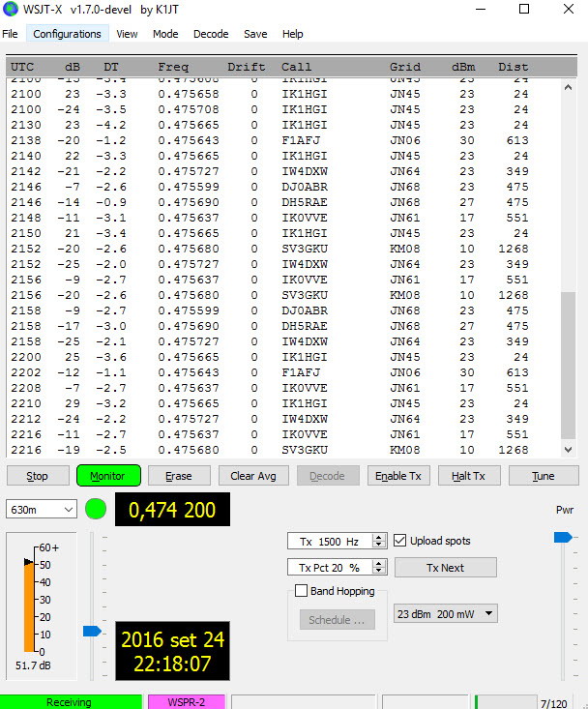Viewport: 588px width, 709px height.
Task: Click the Clear Avg button
Action: coord(254,476)
